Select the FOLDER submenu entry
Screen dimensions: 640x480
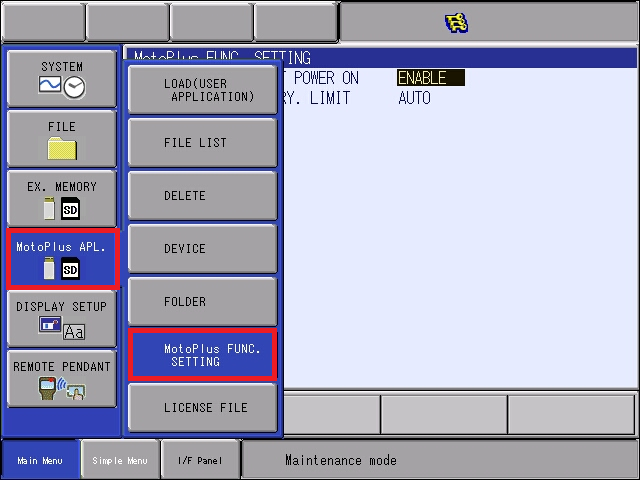203,302
